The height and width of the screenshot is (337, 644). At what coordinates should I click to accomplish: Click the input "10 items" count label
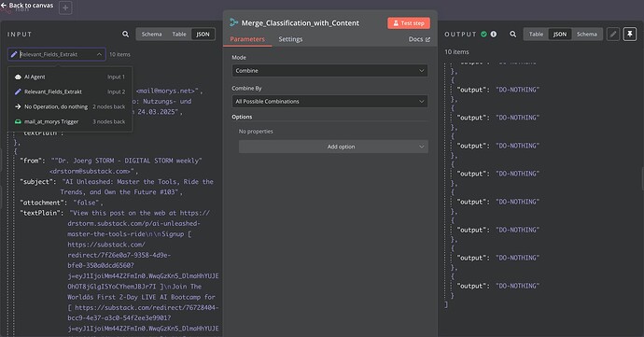click(119, 54)
